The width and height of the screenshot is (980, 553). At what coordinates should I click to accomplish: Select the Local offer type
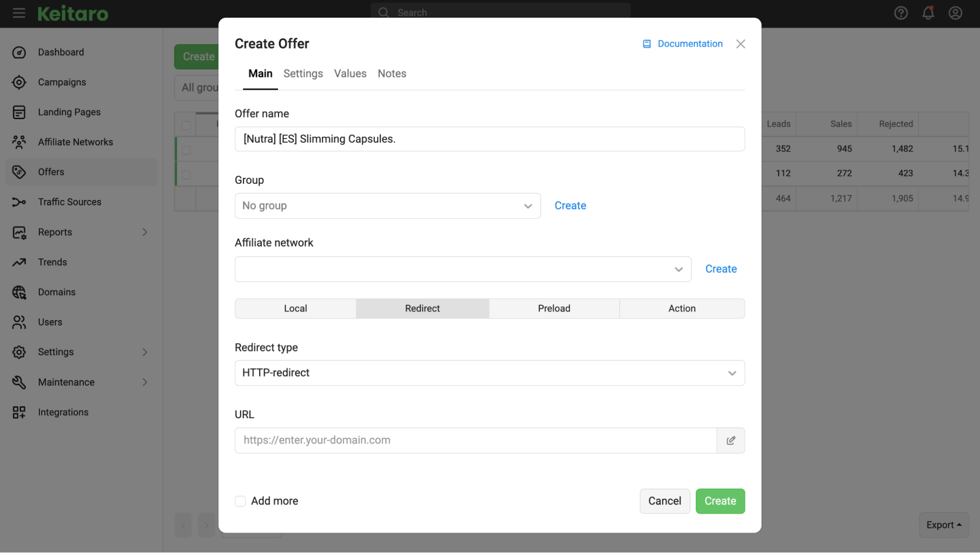tap(296, 308)
